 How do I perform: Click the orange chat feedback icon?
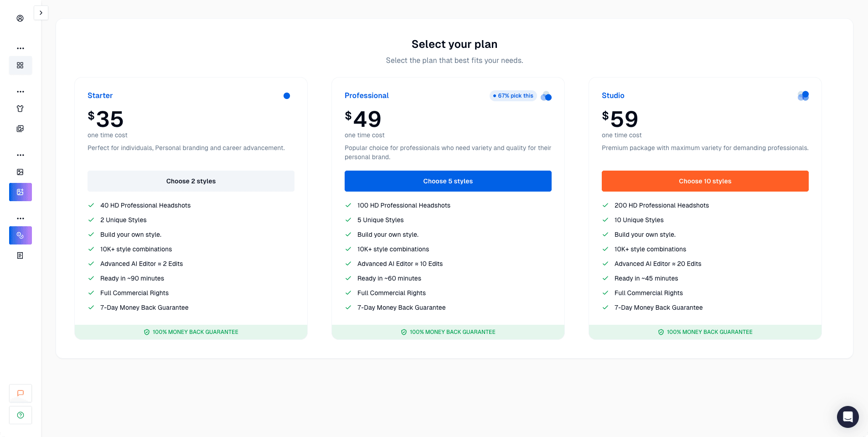20,393
